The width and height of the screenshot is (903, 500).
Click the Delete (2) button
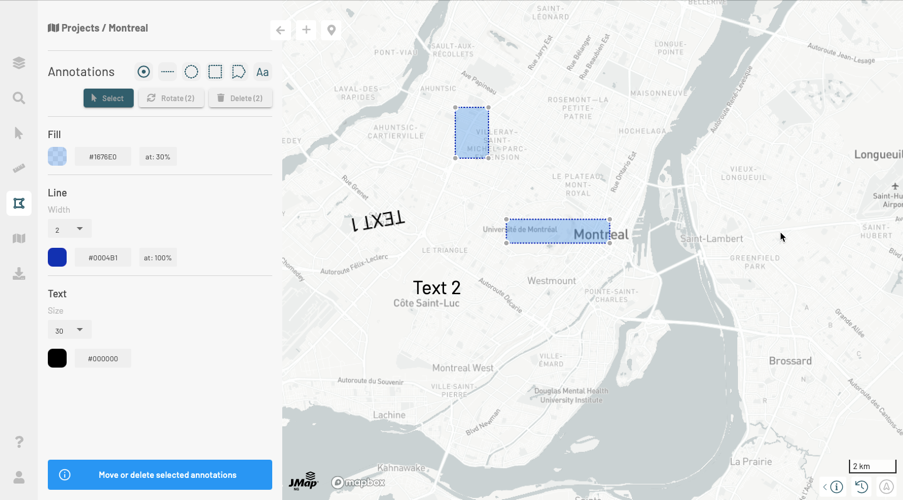point(240,98)
